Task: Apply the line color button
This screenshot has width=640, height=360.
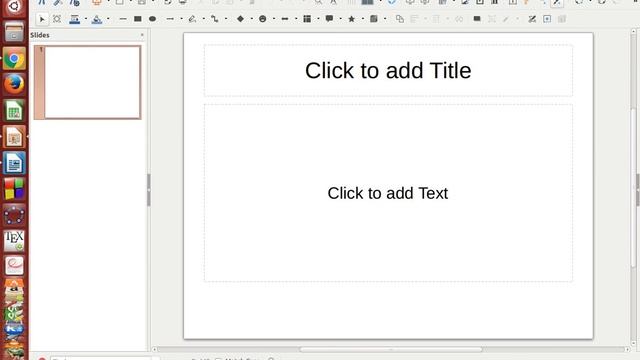Action: 74,19
